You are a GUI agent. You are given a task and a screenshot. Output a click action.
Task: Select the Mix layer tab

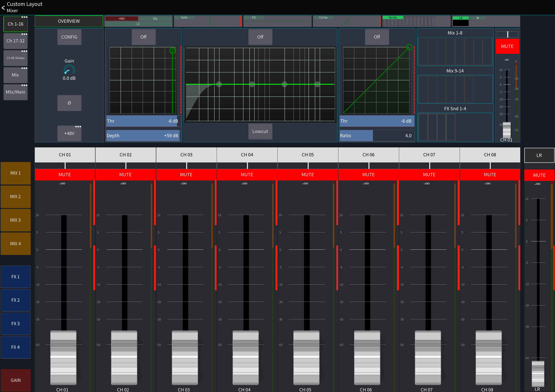[15, 75]
